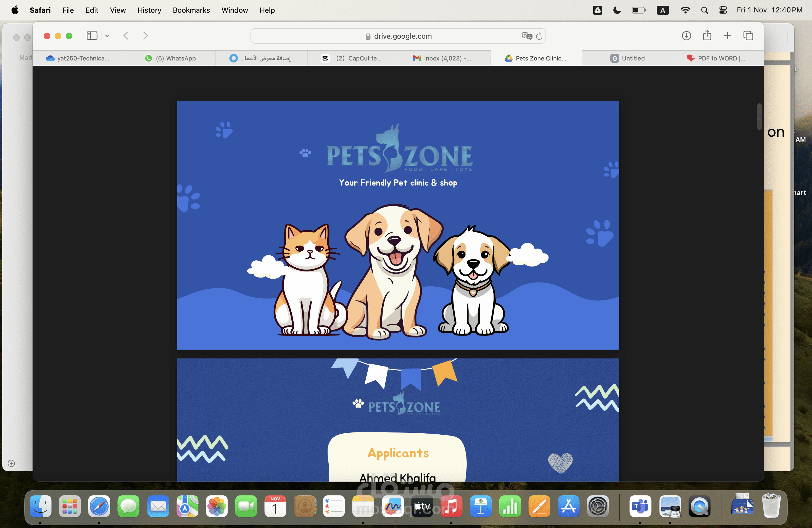This screenshot has width=812, height=528.
Task: Open Freeform from the Dock
Action: pos(393,506)
